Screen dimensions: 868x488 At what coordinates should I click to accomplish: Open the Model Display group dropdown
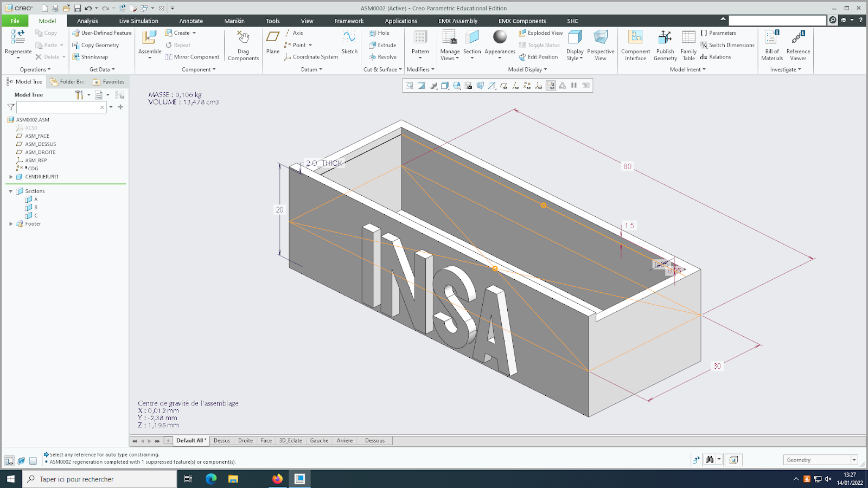[x=527, y=69]
